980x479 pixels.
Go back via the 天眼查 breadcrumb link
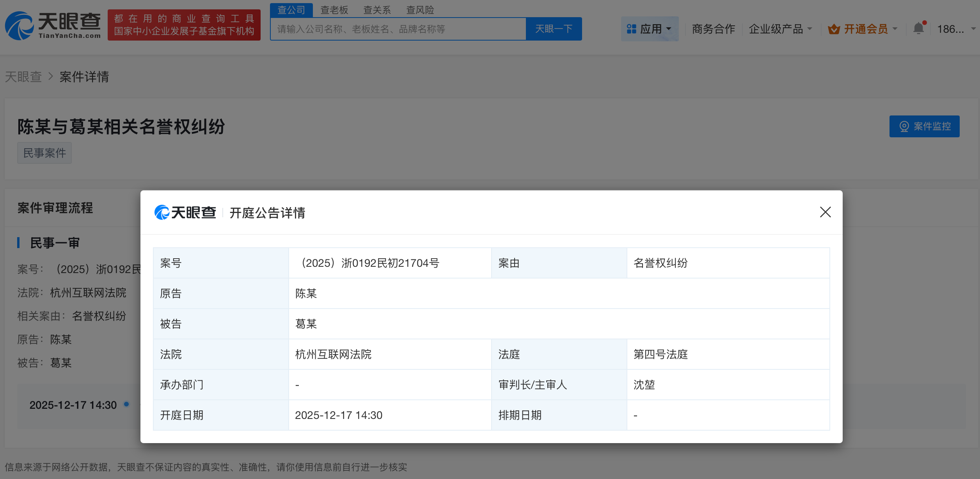(x=23, y=77)
